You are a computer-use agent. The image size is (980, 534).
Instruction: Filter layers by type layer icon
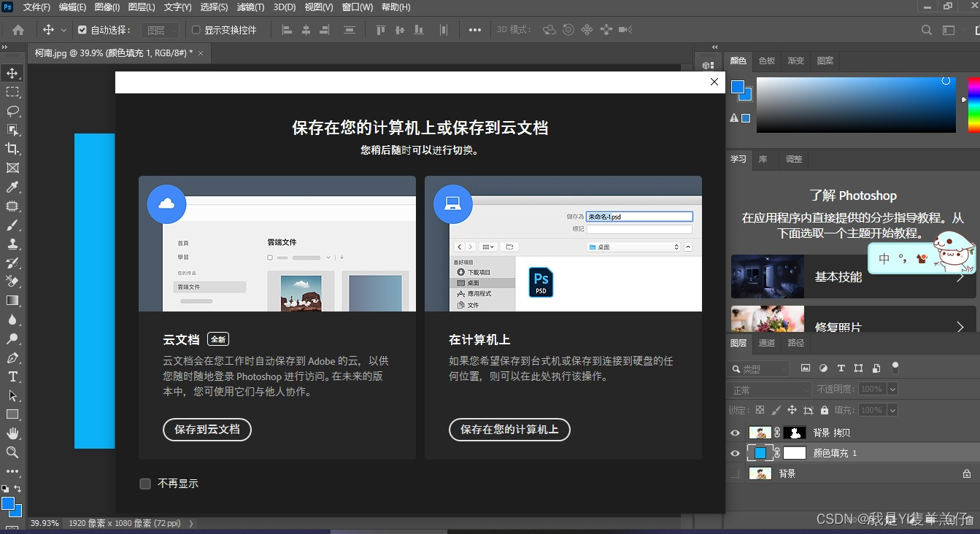(841, 368)
